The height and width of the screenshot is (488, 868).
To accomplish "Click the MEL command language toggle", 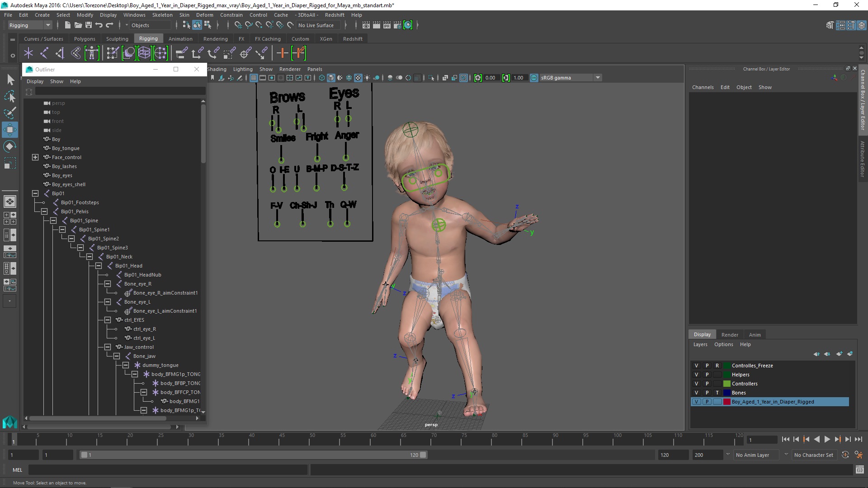I will [x=17, y=470].
